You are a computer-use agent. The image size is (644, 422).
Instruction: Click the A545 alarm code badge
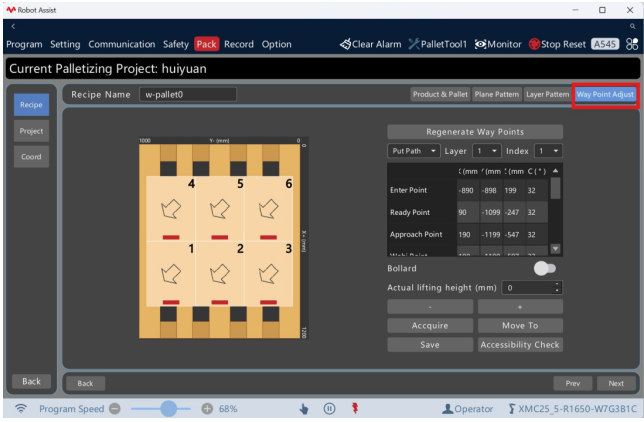(x=605, y=44)
